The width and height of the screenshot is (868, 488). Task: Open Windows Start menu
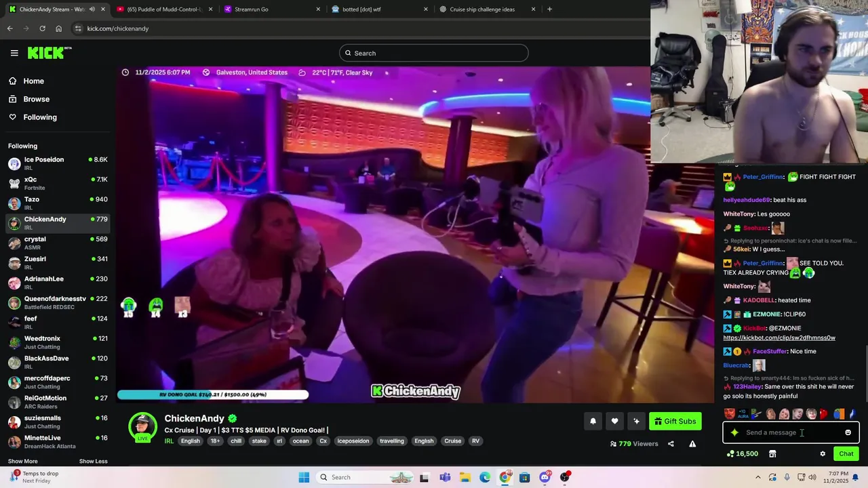(x=303, y=477)
